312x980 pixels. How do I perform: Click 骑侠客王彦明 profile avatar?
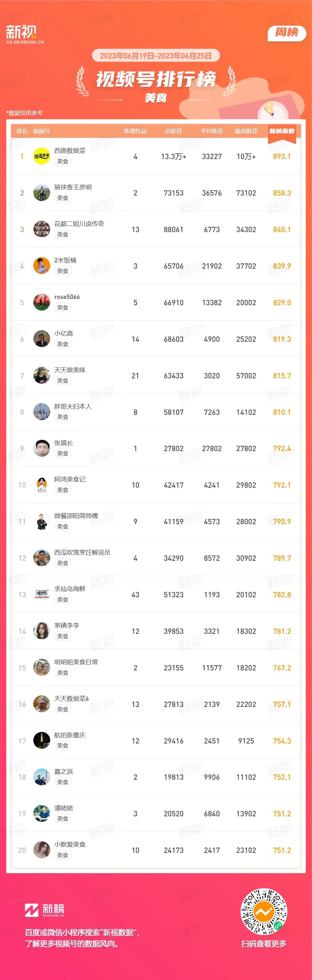coord(42,192)
